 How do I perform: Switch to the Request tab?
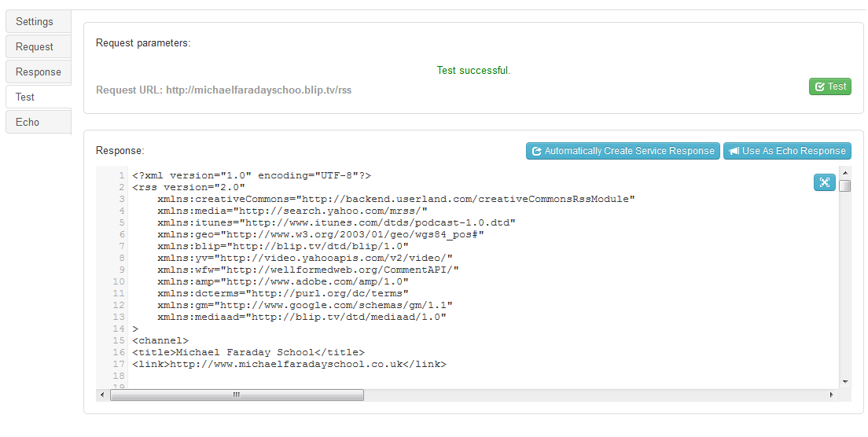tap(35, 46)
